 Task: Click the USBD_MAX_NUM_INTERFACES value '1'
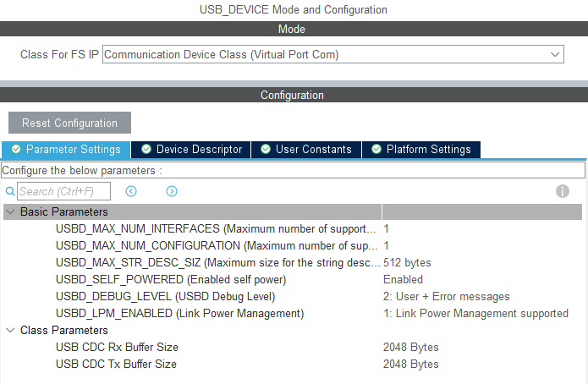click(x=387, y=228)
